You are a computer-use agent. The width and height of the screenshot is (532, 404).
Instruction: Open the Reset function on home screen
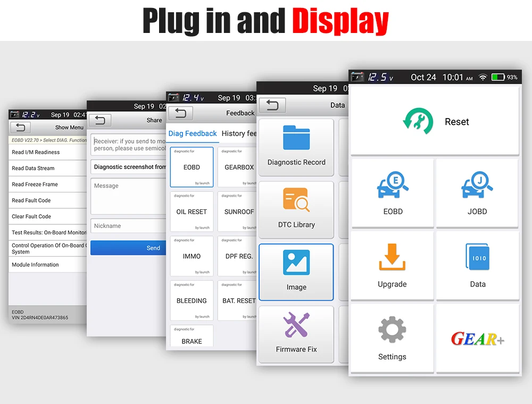coord(435,121)
